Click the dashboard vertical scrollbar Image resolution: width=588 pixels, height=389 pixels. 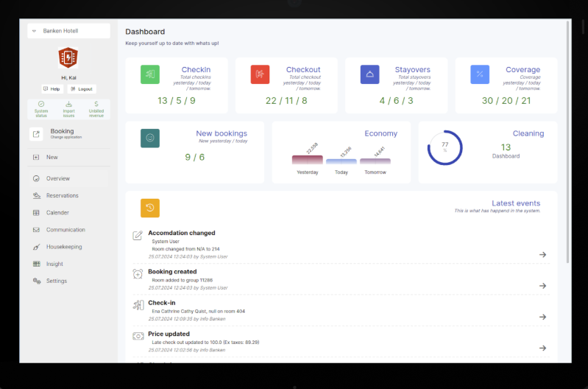click(567, 142)
